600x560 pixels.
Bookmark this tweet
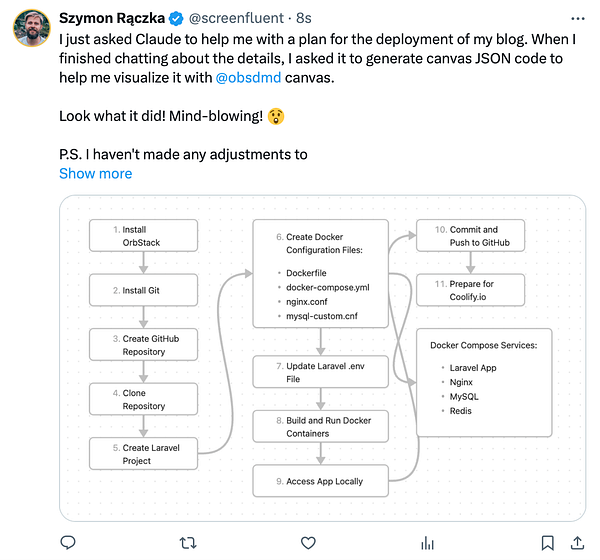548,543
